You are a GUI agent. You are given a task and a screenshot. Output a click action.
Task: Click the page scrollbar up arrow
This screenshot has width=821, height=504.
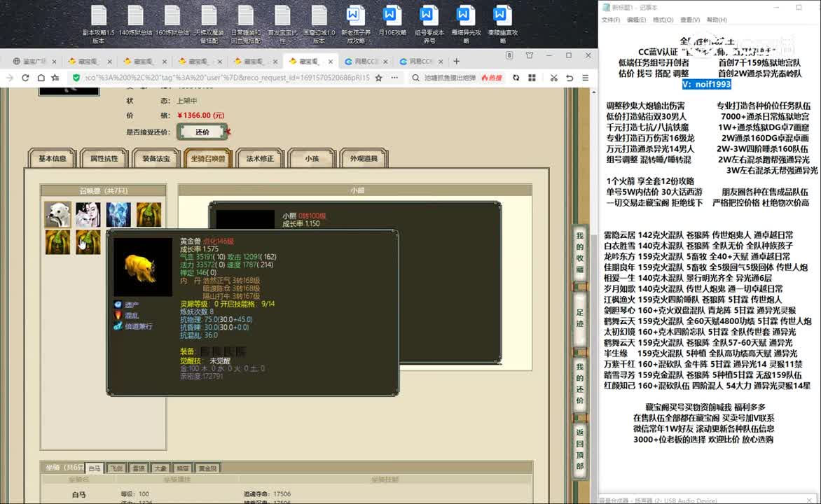coord(593,92)
